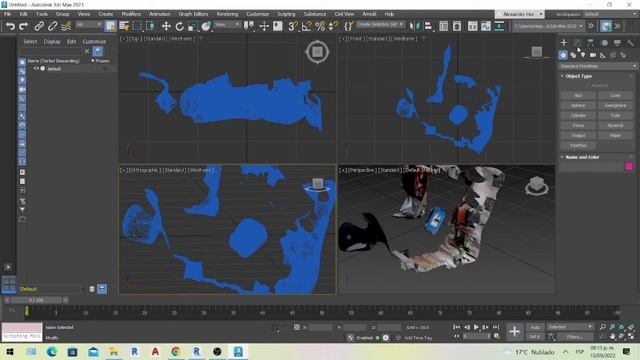Toggle visibility eye of default layer
Viewport: 640px width, 360px height.
tap(36, 69)
